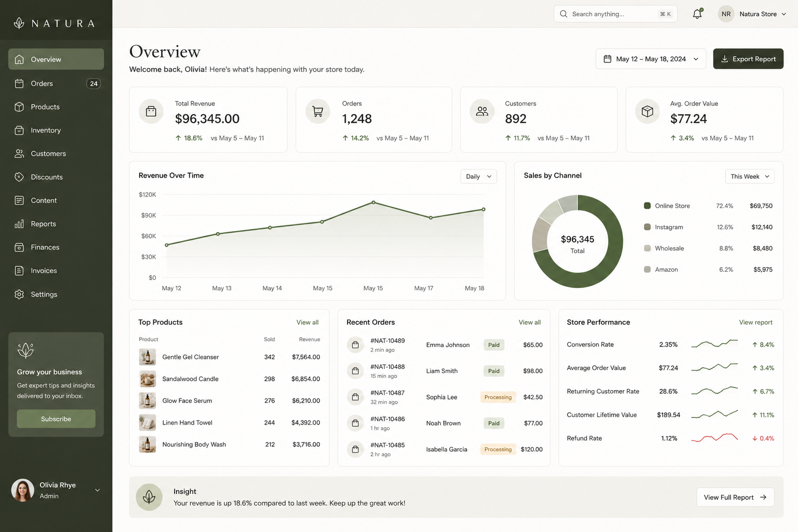798x532 pixels.
Task: Click the Paid status for Emma Johnson
Action: pyautogui.click(x=494, y=344)
